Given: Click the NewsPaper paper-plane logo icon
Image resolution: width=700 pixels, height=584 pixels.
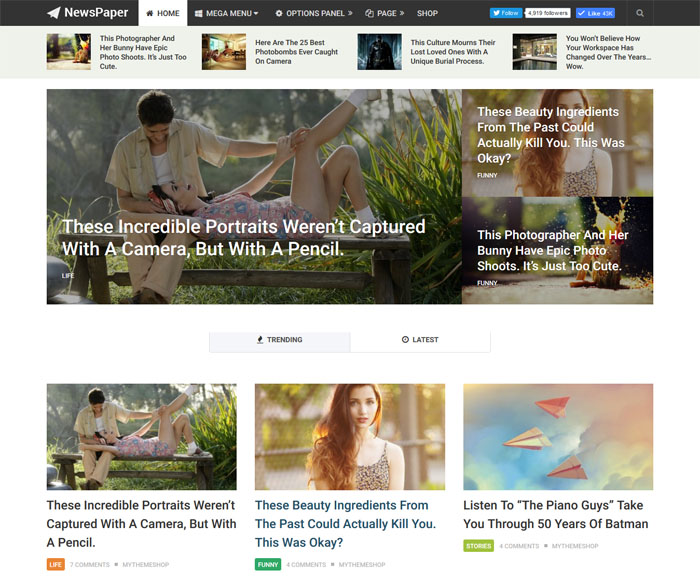Looking at the screenshot, I should click(54, 13).
